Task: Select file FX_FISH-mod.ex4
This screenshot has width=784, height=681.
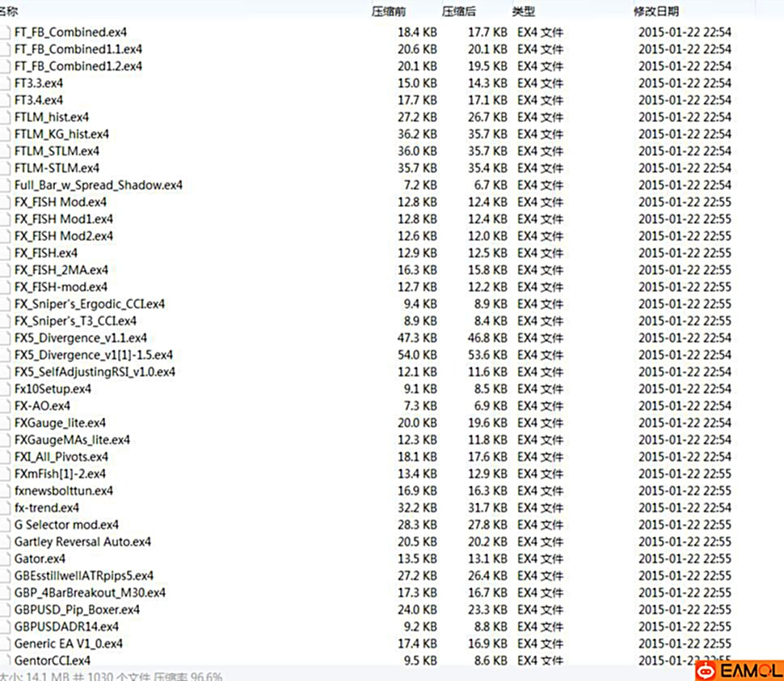Action: tap(61, 288)
